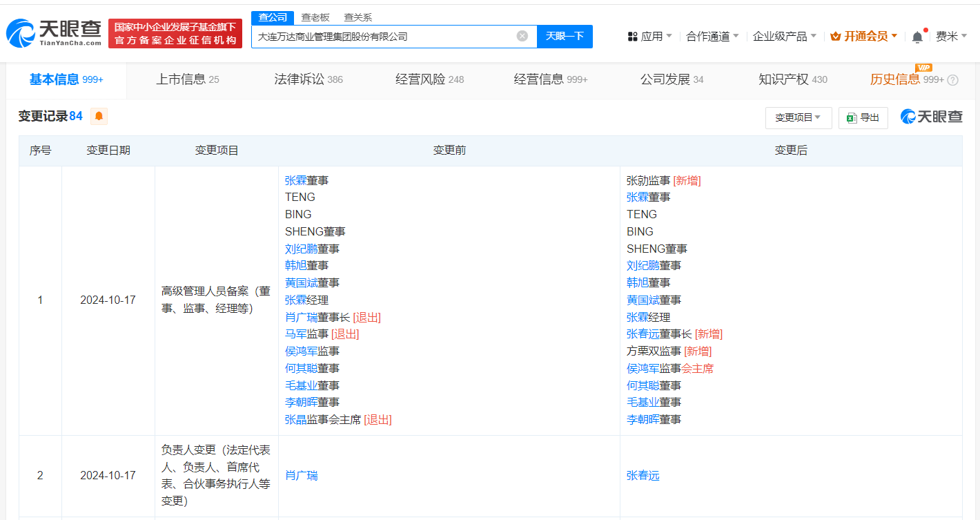The width and height of the screenshot is (980, 520).
Task: Switch to the 查关系 search tab
Action: pyautogui.click(x=357, y=17)
